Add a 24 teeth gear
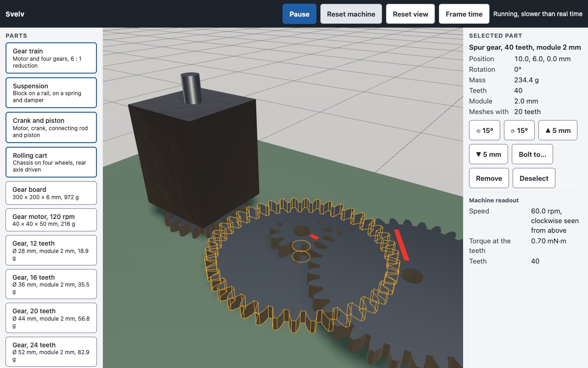This screenshot has height=368, width=588. [51, 352]
